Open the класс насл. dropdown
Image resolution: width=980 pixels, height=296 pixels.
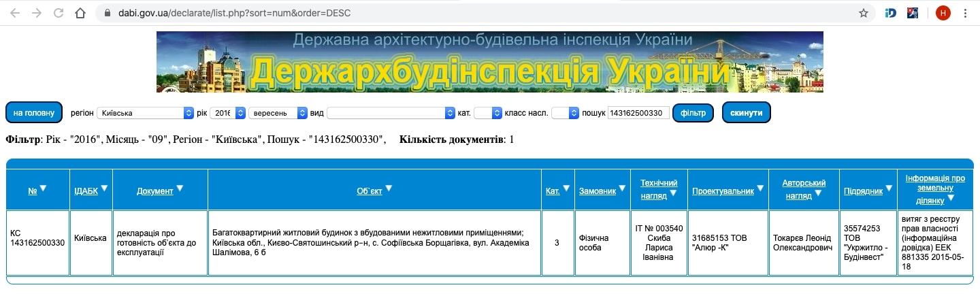coord(565,112)
